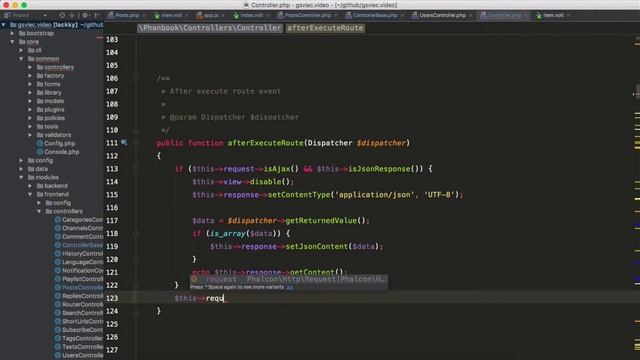640x360 pixels.
Task: Expand the tools folder
Action: click(x=30, y=127)
